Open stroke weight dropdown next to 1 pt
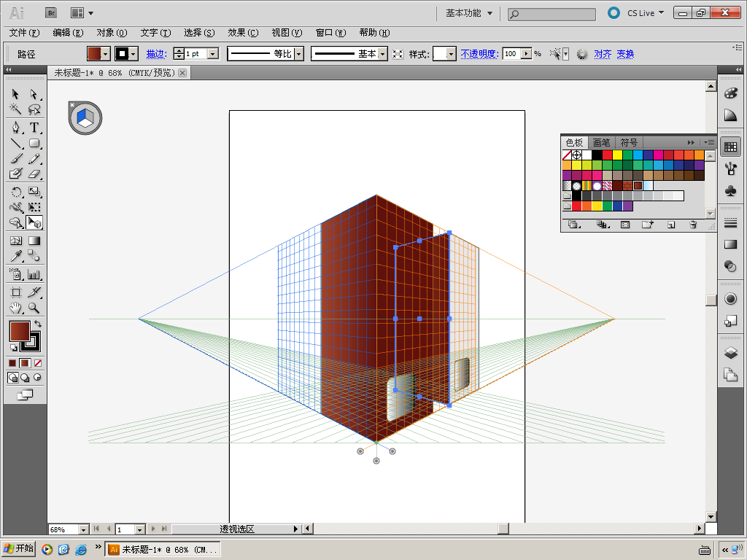This screenshot has height=560, width=747. pos(214,54)
